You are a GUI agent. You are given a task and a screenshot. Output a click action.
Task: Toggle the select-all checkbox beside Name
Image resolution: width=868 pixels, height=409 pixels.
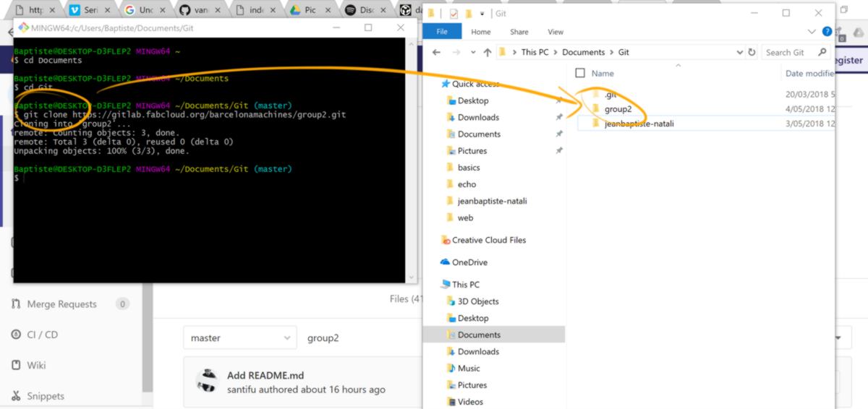(x=579, y=73)
